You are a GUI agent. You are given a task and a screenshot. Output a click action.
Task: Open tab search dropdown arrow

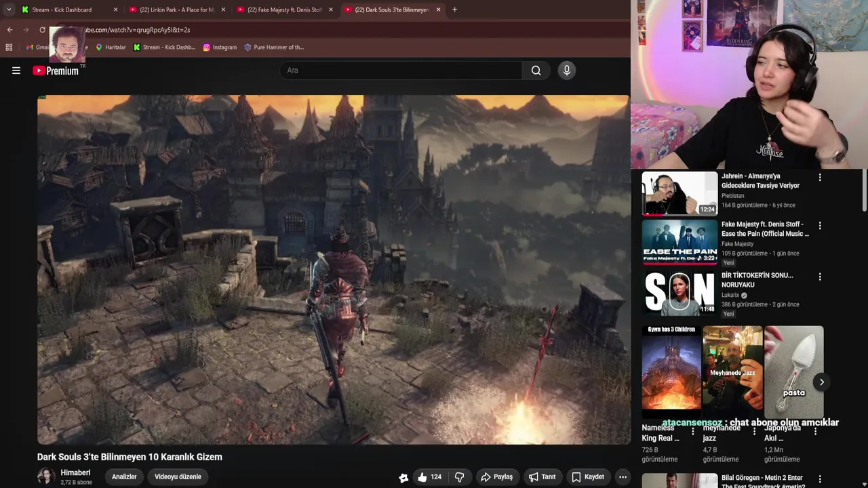coord(8,9)
